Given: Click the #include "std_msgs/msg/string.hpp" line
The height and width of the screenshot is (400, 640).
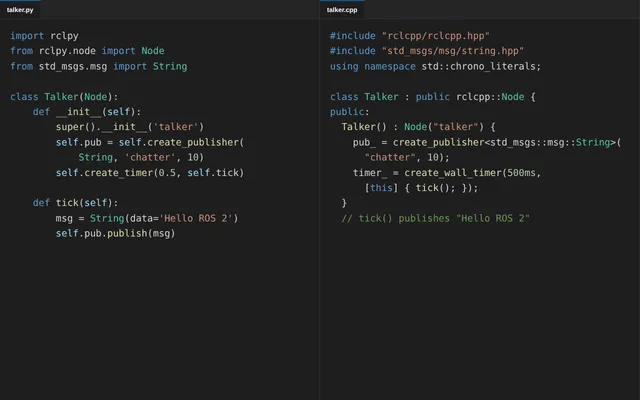Looking at the screenshot, I should point(427,51).
